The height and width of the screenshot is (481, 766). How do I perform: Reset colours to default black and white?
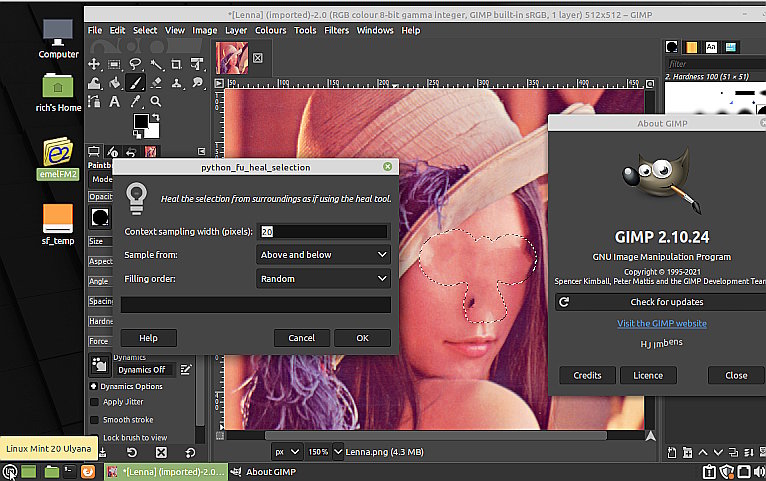[x=138, y=133]
